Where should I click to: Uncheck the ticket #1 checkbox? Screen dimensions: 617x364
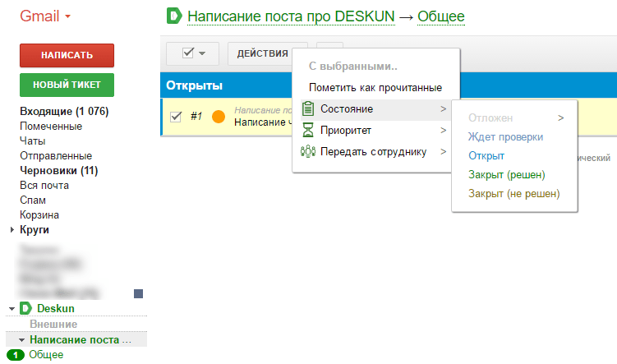175,117
